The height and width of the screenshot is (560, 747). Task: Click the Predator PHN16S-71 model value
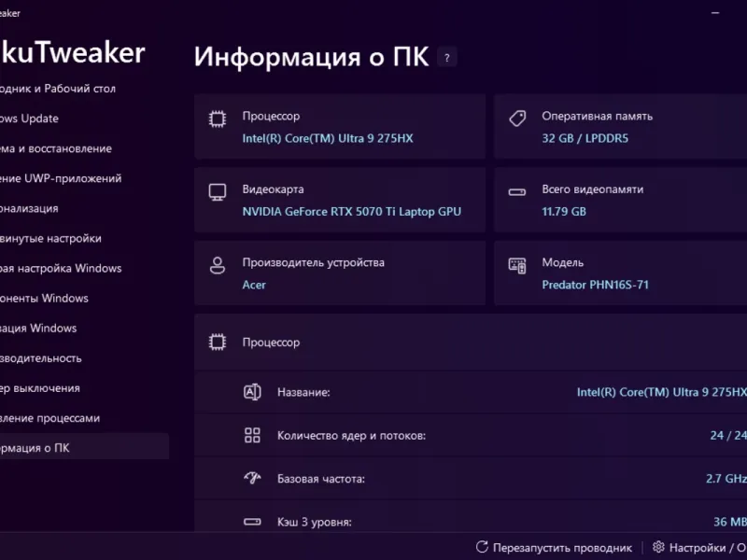click(x=595, y=286)
